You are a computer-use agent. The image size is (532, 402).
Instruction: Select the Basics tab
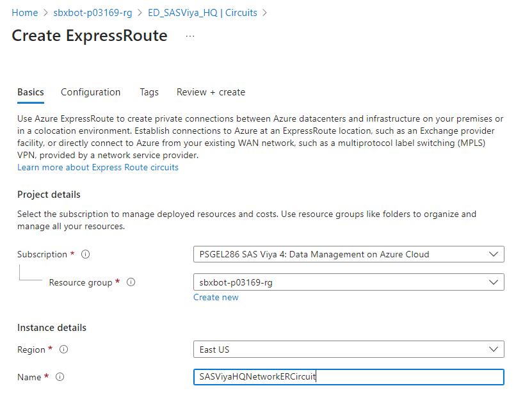pos(31,92)
